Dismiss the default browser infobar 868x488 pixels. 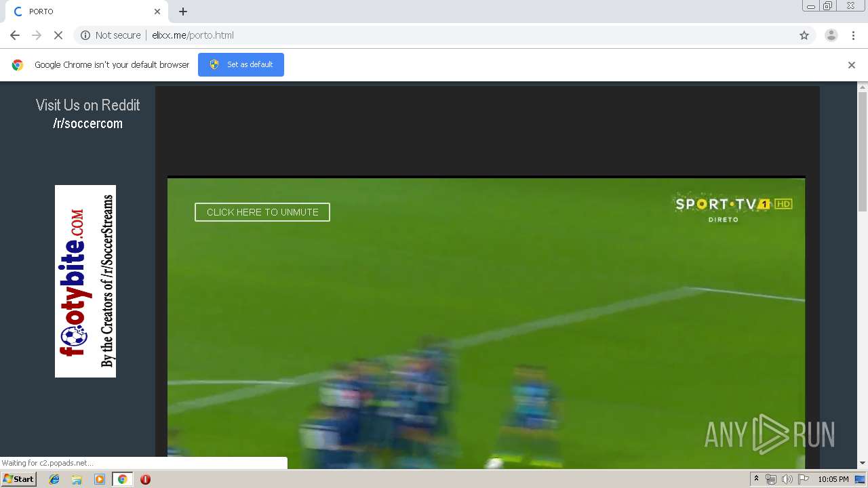[x=852, y=65]
